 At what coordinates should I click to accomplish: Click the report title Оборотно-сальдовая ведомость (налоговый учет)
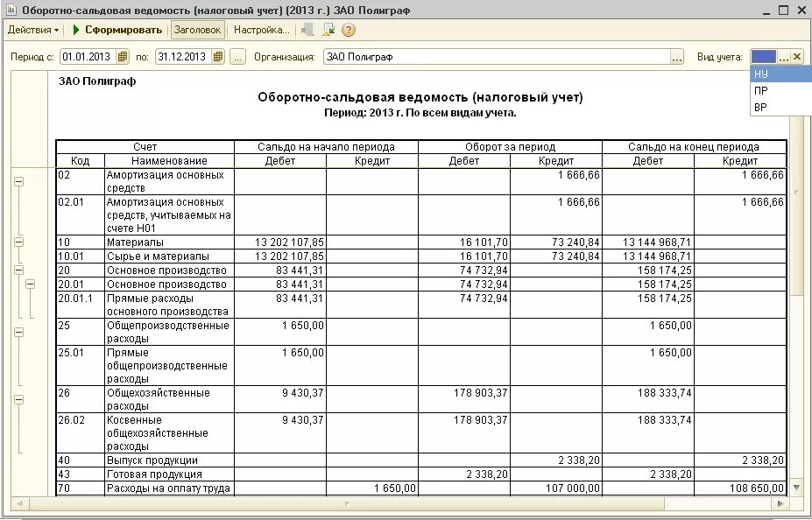pyautogui.click(x=420, y=97)
